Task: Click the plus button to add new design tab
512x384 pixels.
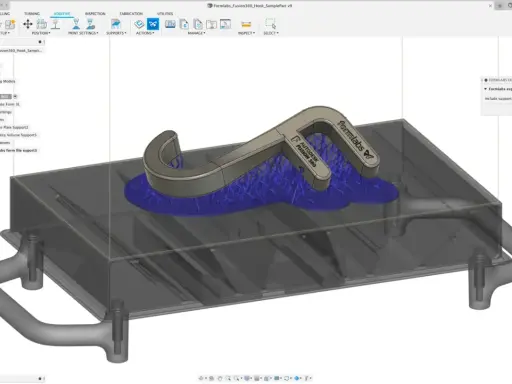Action: point(499,6)
